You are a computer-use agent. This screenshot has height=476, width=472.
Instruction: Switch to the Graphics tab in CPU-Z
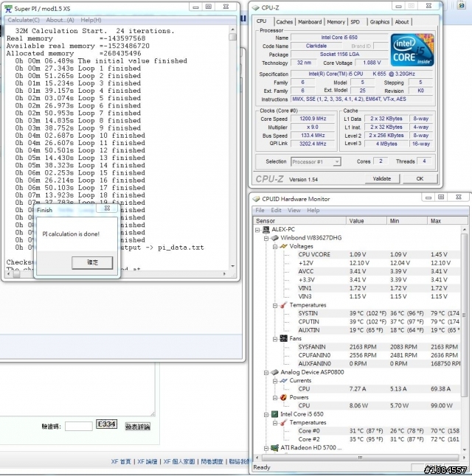[x=380, y=22]
